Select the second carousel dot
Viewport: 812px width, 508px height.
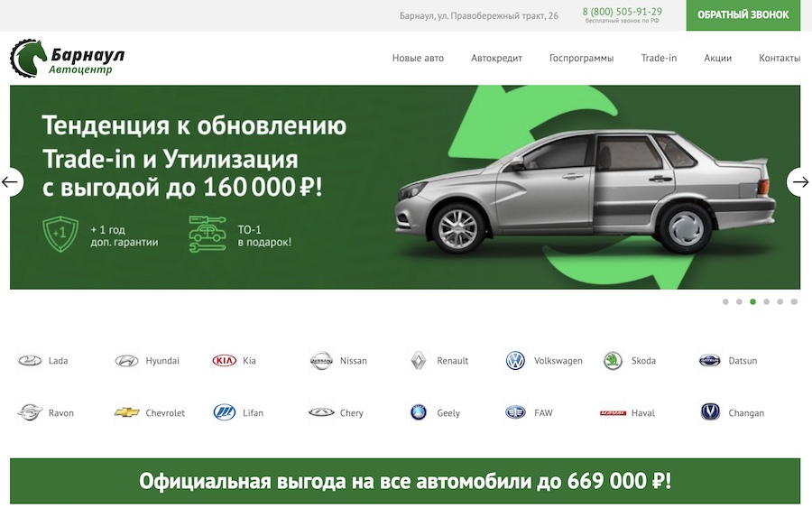739,302
